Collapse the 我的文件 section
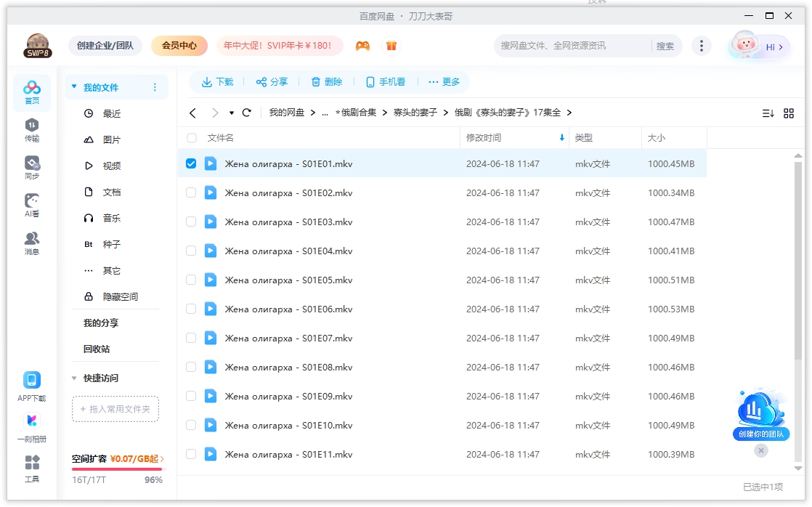 [73, 86]
